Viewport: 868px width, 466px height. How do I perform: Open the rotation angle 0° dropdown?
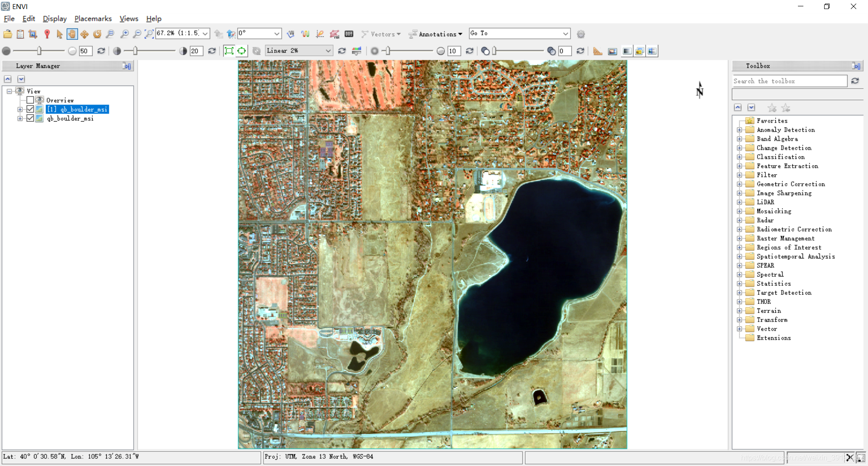(277, 33)
